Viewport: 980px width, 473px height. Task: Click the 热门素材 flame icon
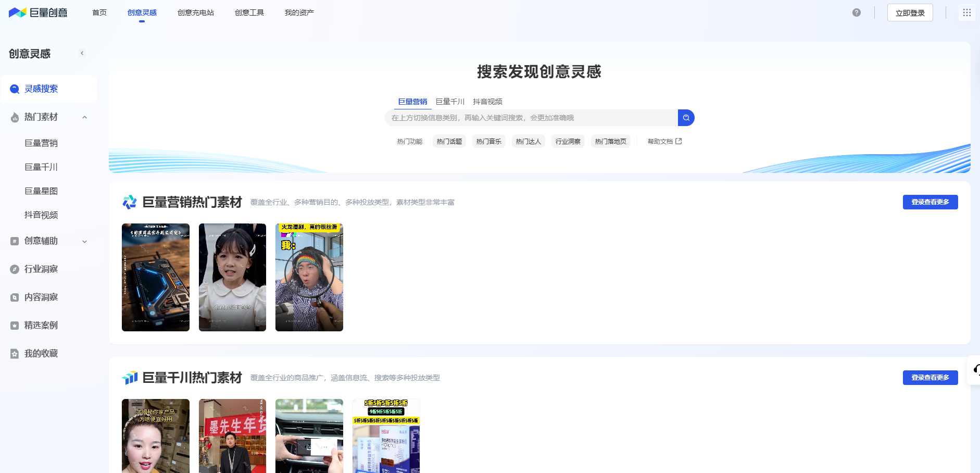tap(15, 117)
